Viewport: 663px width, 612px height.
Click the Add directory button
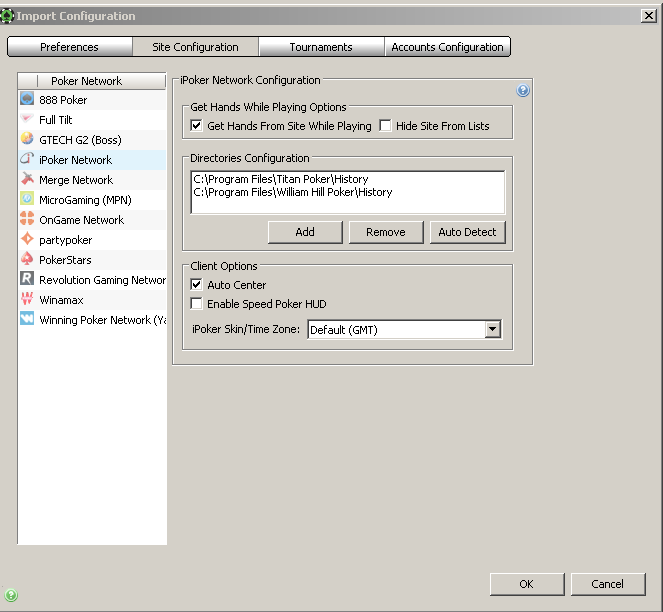tap(305, 232)
